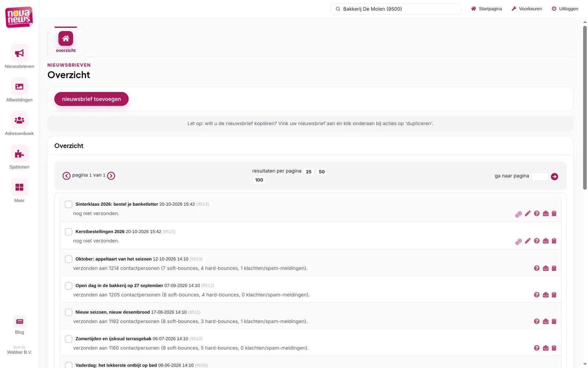This screenshot has width=588, height=368.
Task: Set results per page to 25
Action: click(309, 172)
